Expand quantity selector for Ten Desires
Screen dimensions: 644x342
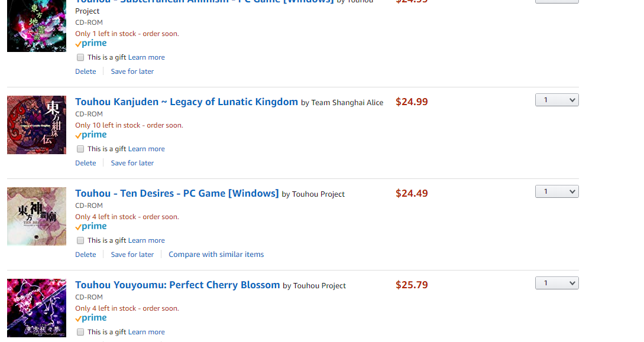coord(556,192)
